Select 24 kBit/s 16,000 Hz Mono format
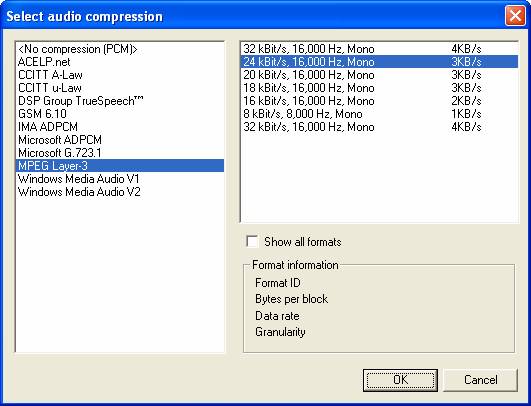Viewport: 531px width, 406px height. pos(379,62)
